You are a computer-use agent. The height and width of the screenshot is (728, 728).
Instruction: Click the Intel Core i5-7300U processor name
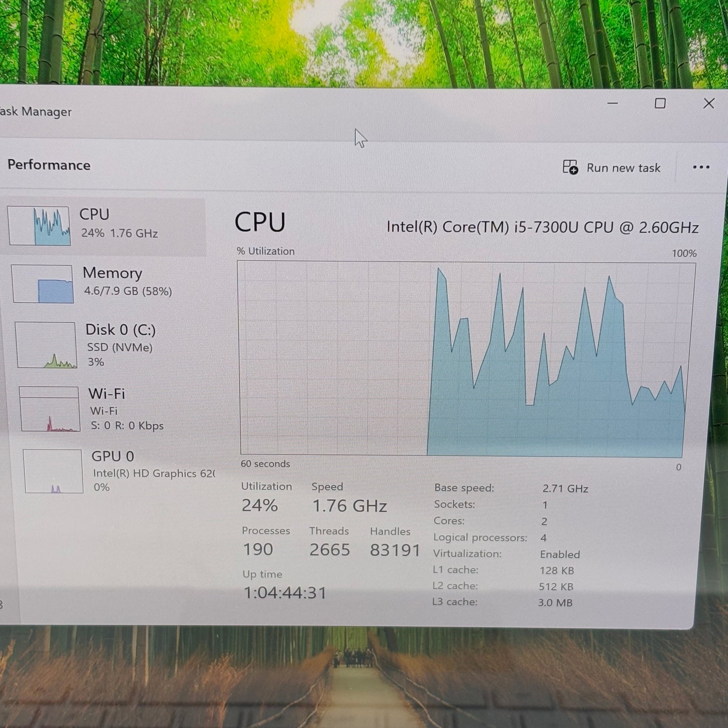542,227
